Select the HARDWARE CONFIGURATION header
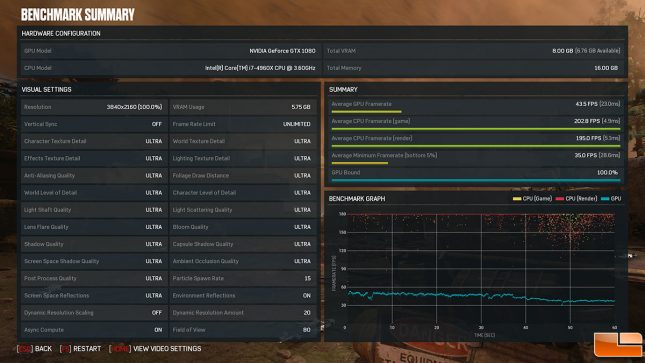This screenshot has height=363, width=645. [x=61, y=33]
